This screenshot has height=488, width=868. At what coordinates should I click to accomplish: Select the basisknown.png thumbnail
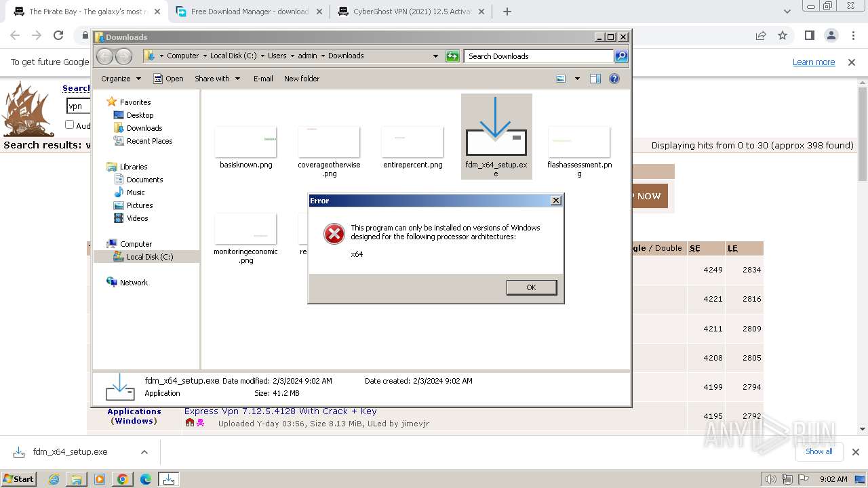coord(245,142)
